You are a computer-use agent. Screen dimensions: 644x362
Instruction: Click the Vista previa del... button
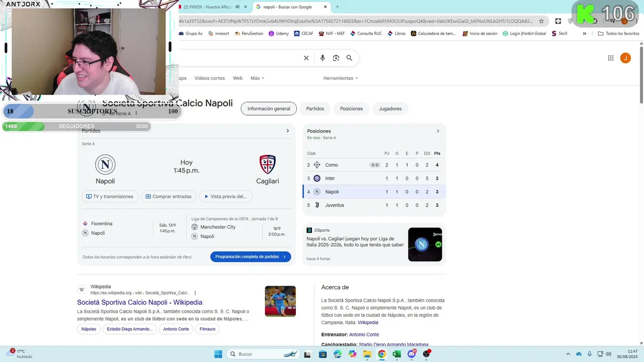click(226, 197)
